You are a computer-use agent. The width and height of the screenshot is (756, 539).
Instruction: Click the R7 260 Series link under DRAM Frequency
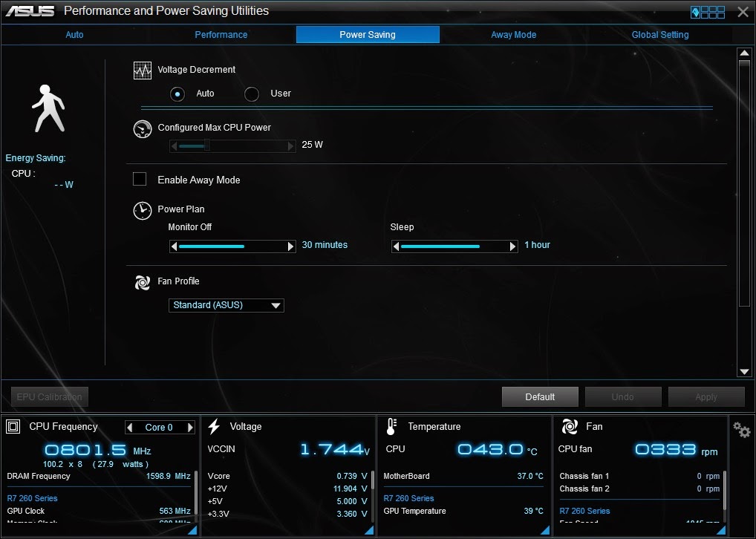pos(32,498)
